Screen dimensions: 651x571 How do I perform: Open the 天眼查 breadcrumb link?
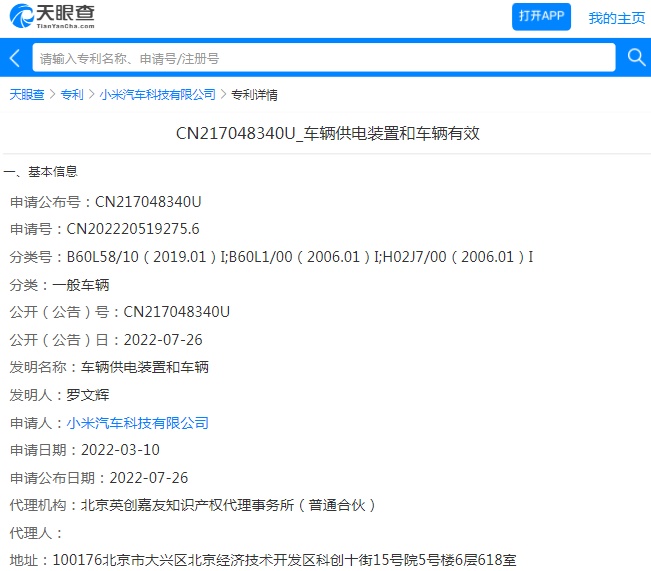click(27, 94)
